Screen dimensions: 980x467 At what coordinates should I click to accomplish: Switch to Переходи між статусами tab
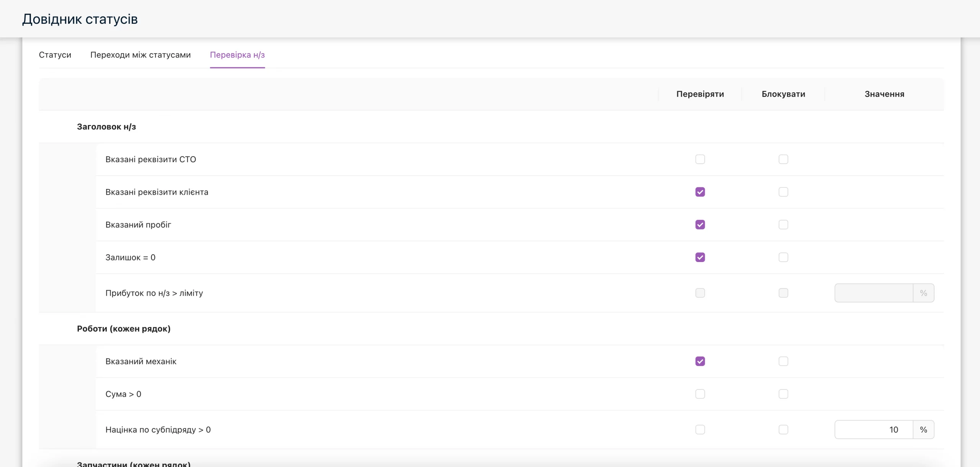(140, 55)
